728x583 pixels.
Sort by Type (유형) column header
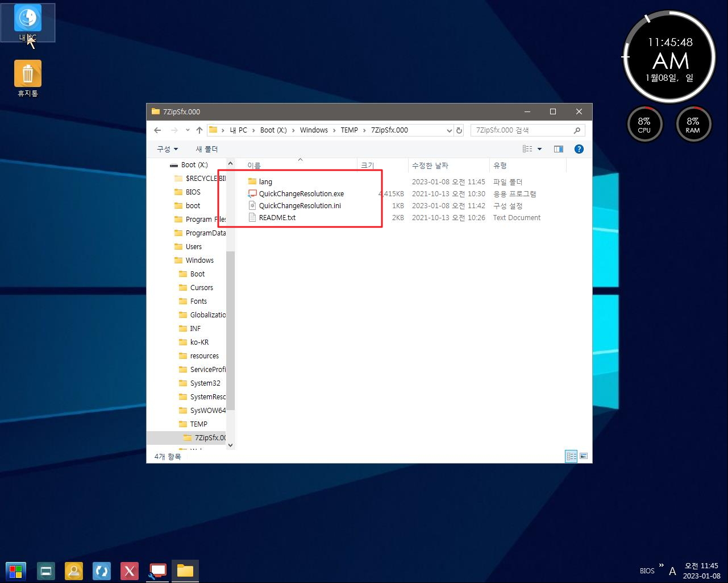coord(527,166)
